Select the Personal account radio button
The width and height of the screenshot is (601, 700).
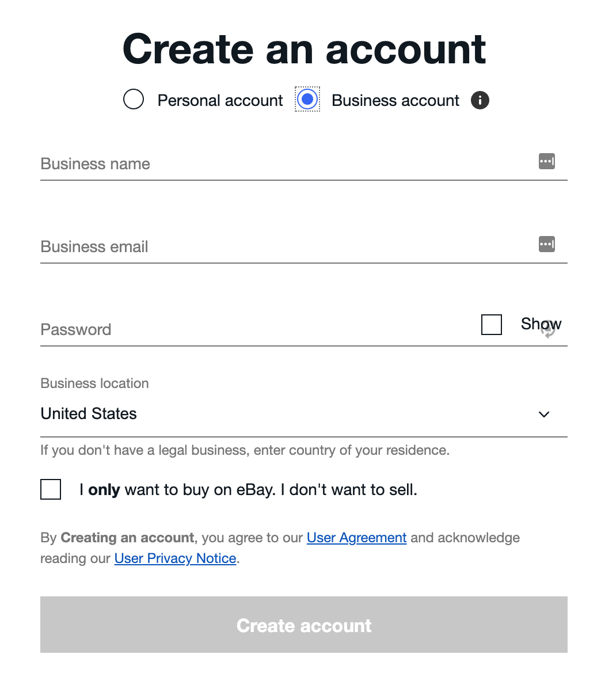click(x=133, y=99)
